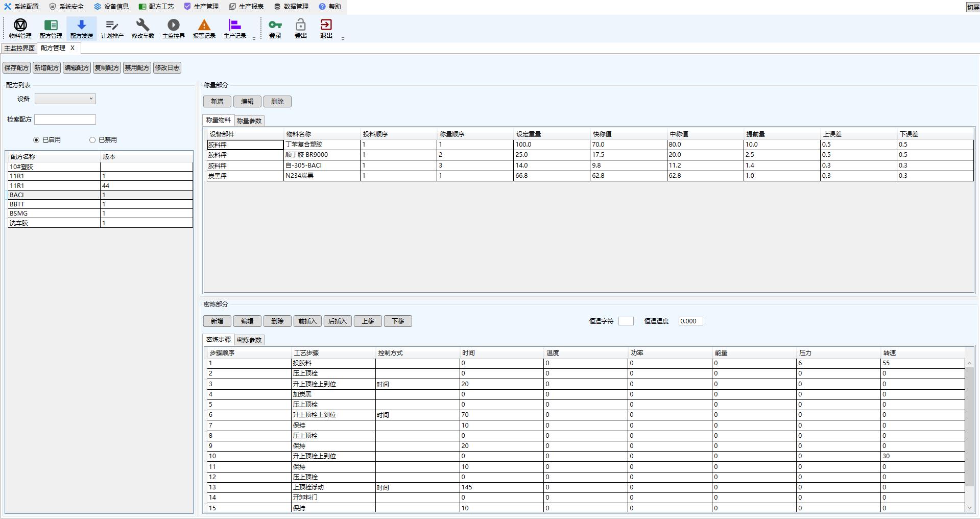Click 新增 in 密炼部分
Image resolution: width=980 pixels, height=519 pixels.
point(217,321)
